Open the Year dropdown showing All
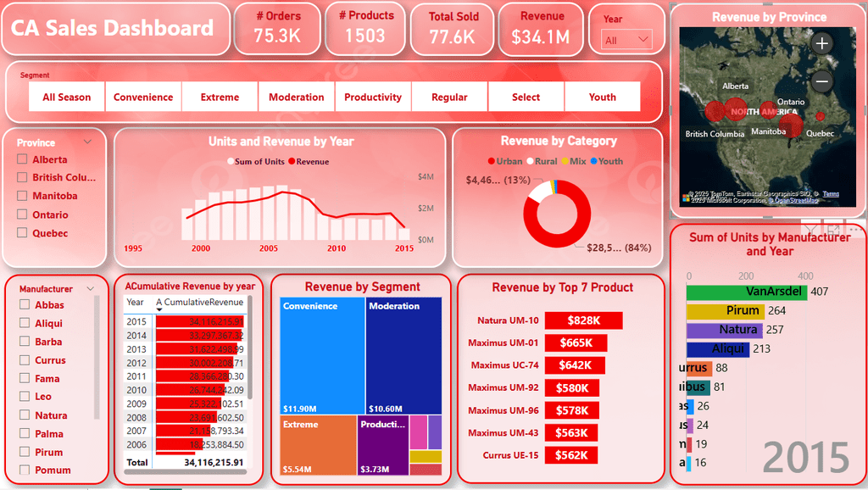Image resolution: width=868 pixels, height=490 pixels. coord(626,40)
